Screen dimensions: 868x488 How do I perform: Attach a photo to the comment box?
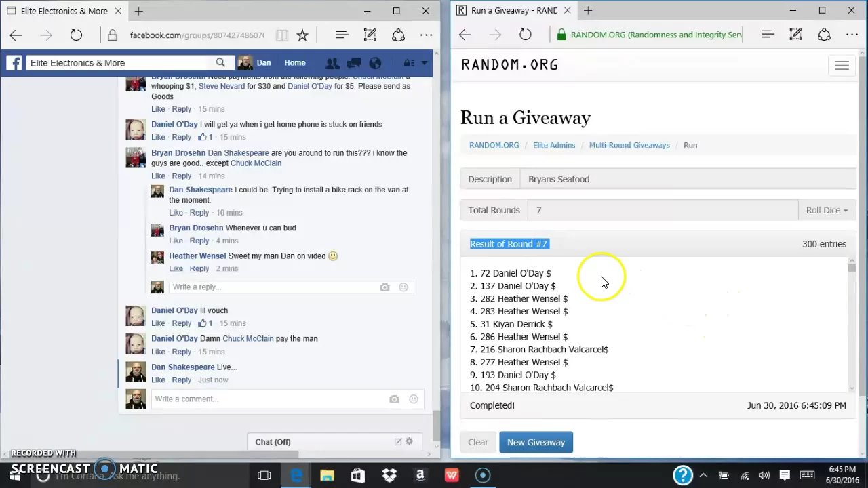click(394, 399)
